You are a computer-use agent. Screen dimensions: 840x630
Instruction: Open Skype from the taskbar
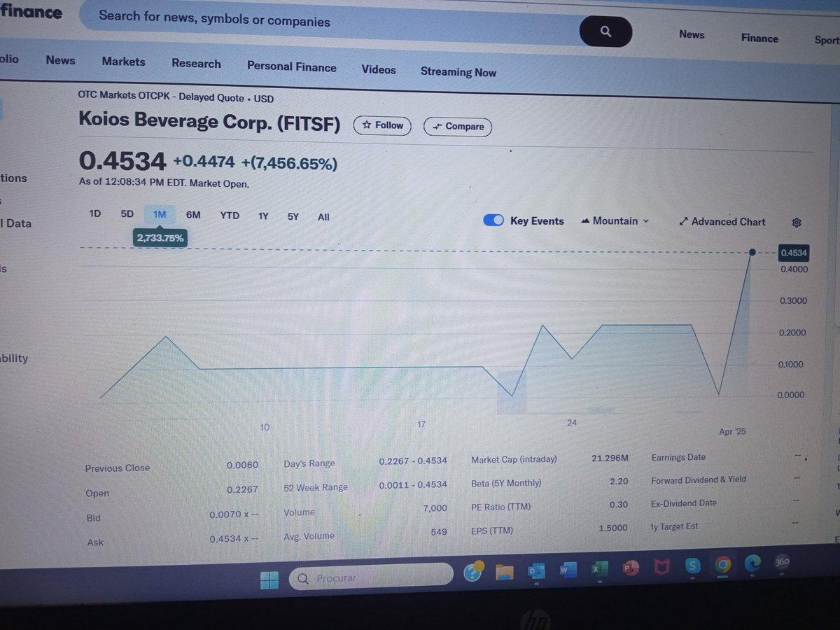coord(692,566)
